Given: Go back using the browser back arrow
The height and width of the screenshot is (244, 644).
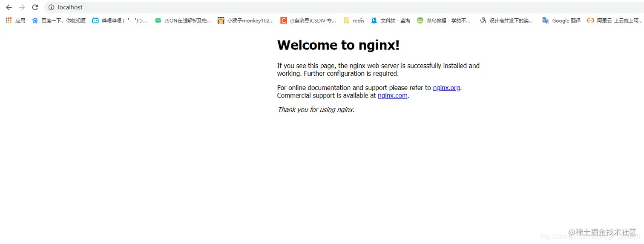Looking at the screenshot, I should [9, 7].
